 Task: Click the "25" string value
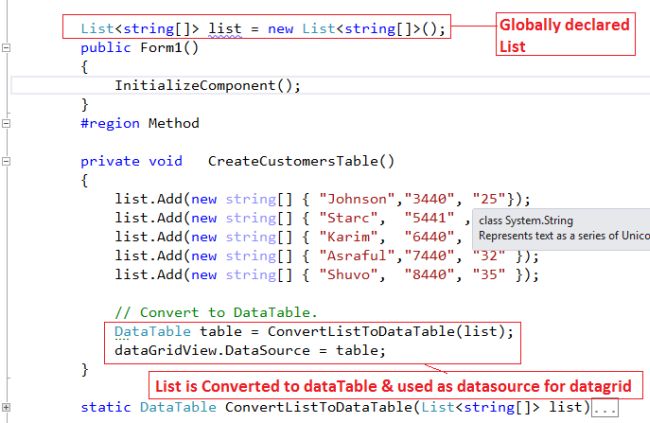(489, 199)
